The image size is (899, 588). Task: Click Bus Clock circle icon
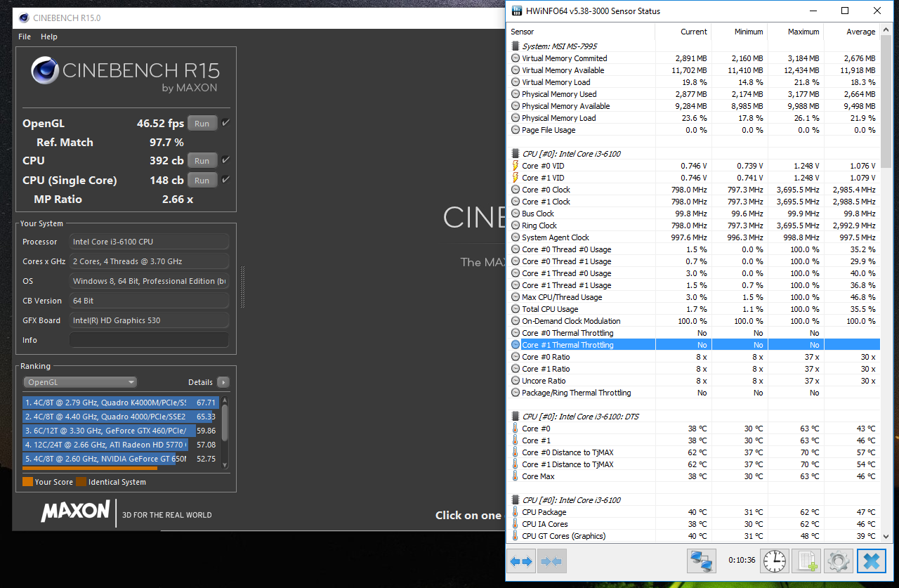pyautogui.click(x=516, y=214)
